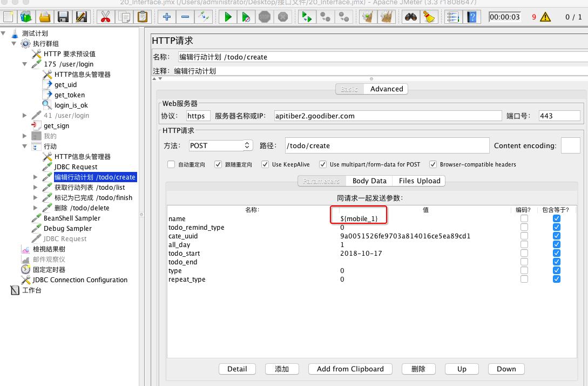The width and height of the screenshot is (588, 386).
Task: Switch to the Basic tab
Action: (349, 89)
